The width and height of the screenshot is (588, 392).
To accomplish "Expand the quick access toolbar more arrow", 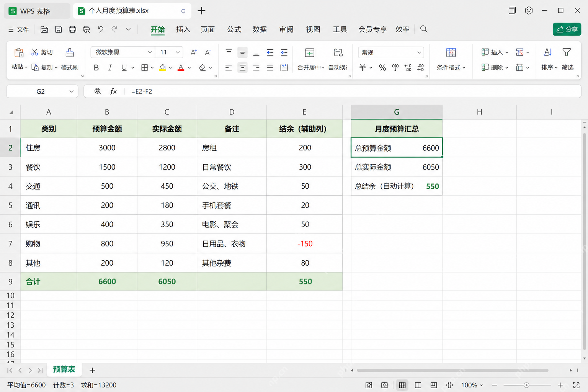I will pos(128,29).
